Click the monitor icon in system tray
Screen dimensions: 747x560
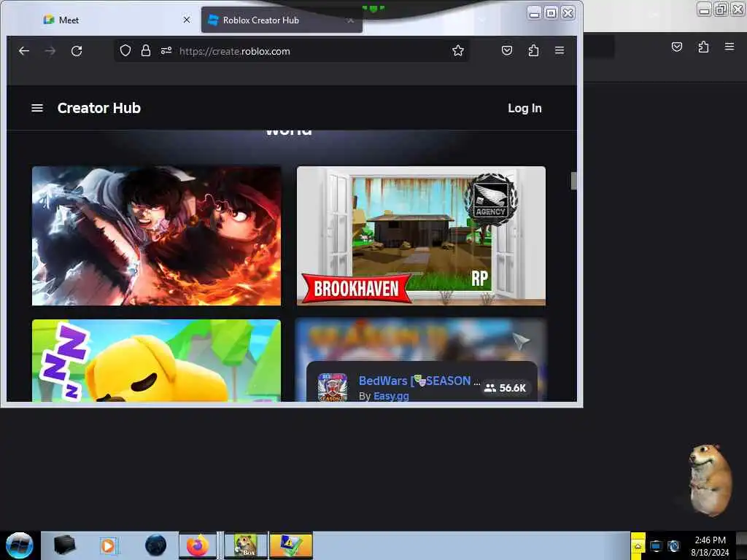pos(656,546)
